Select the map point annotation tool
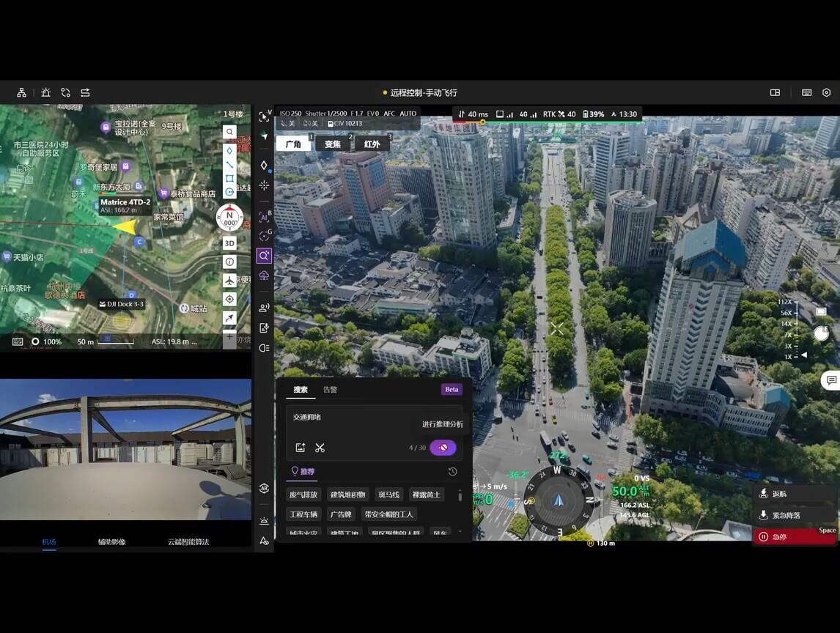 (229, 151)
